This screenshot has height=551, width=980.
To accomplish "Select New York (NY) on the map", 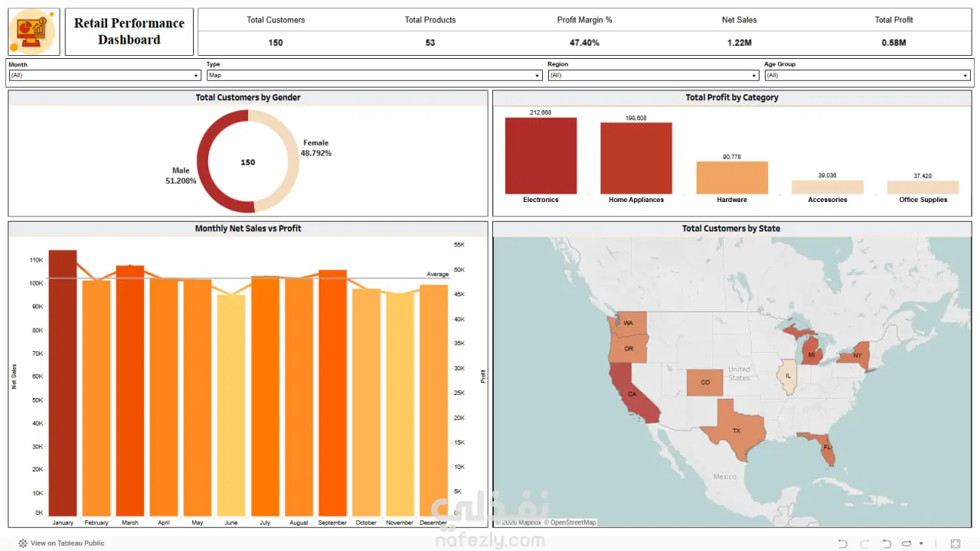I will [857, 356].
